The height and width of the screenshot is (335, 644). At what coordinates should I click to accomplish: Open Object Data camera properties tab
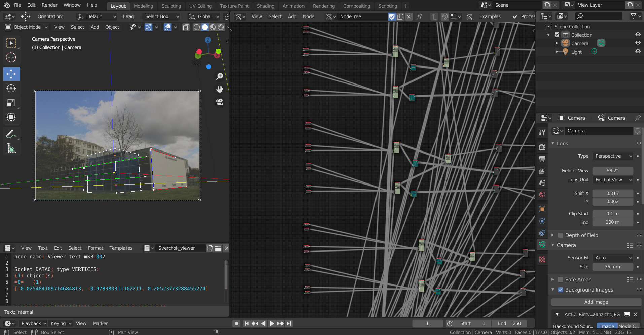[542, 245]
